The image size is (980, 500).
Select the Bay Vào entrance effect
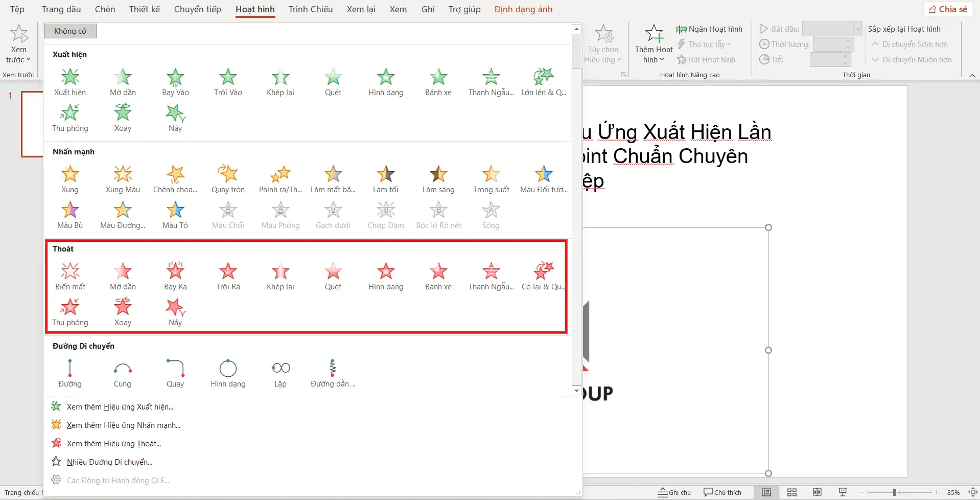175,82
